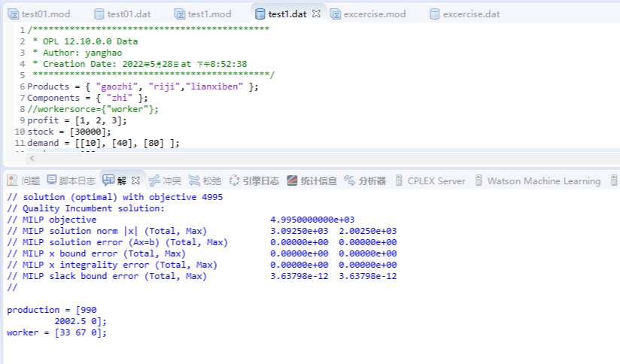Viewport: 620px width, 364px height.
Task: Click the 统计信息 statistics chart icon
Action: click(292, 180)
